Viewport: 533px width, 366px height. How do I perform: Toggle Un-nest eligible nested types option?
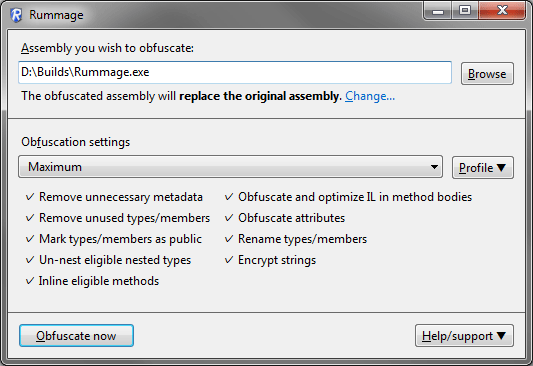30,260
